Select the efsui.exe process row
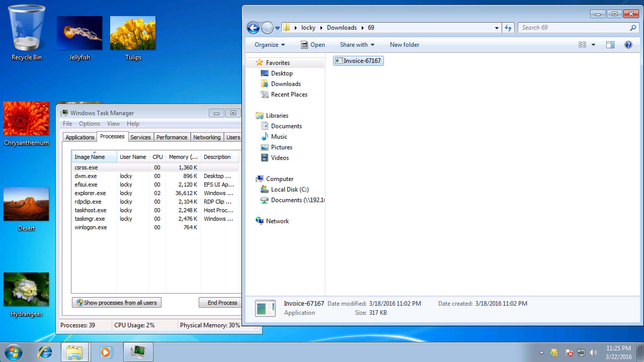The height and width of the screenshot is (362, 644). (x=155, y=185)
